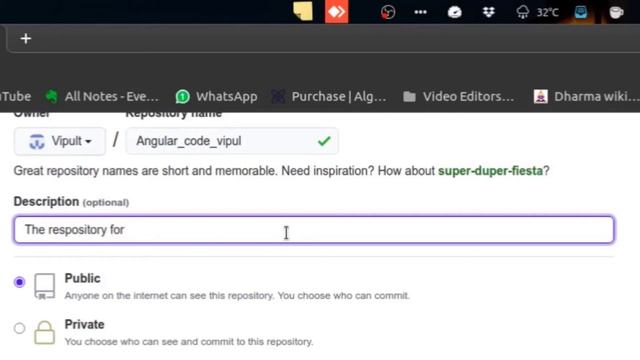Open the orange AnyDesk tray icon

point(337,11)
